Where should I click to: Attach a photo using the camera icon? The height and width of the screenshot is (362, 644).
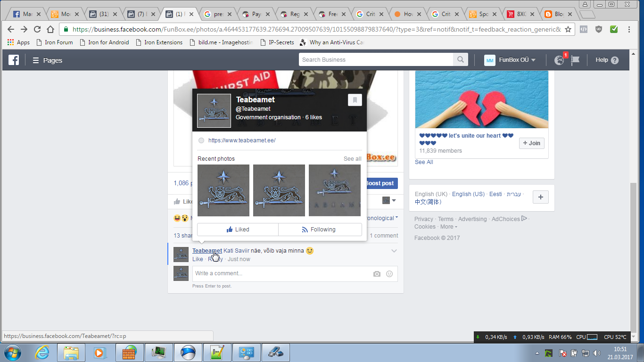[377, 274]
